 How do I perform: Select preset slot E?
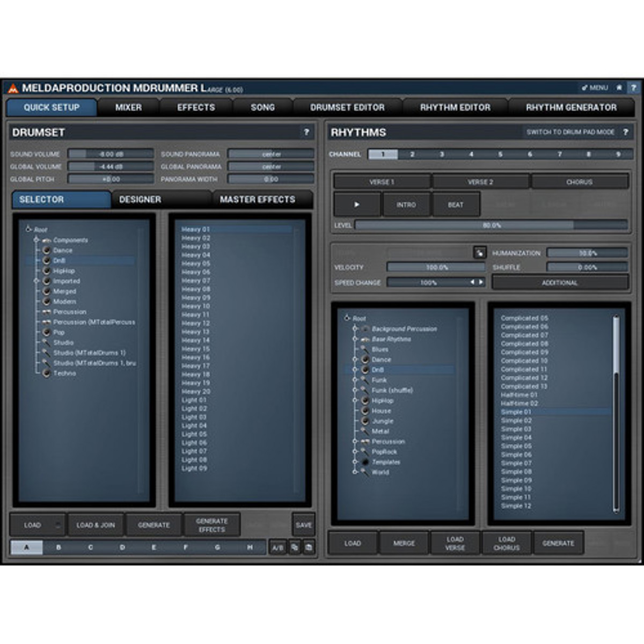tap(154, 547)
